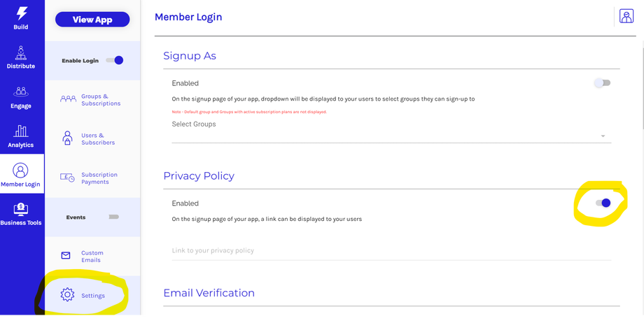Screen dimensions: 644x323
Task: Go to the Engage section icon
Action: tap(21, 92)
